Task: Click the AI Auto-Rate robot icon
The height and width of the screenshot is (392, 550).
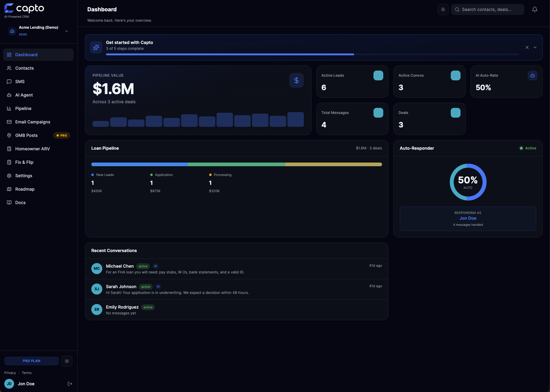Action: tap(533, 75)
